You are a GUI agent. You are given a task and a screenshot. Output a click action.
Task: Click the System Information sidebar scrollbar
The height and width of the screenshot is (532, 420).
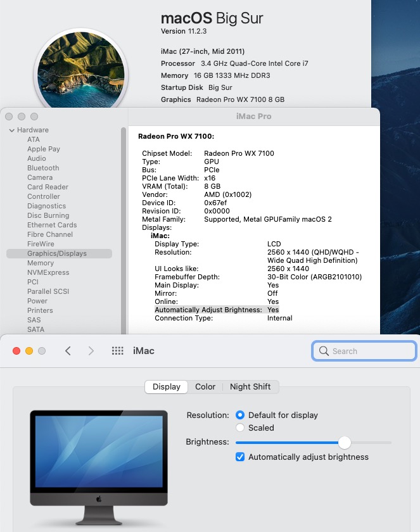click(x=124, y=231)
